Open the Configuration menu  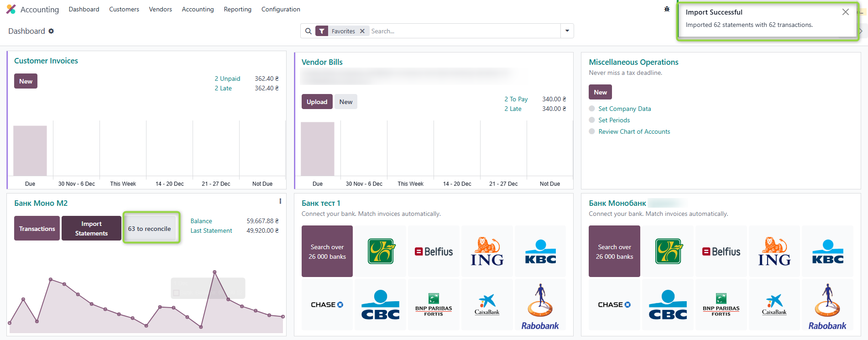(281, 9)
